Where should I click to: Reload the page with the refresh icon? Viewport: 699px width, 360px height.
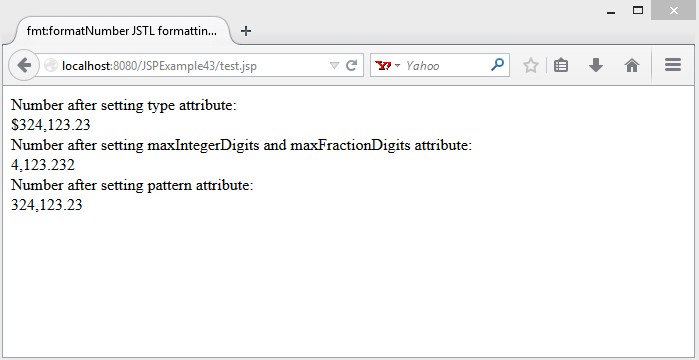[351, 65]
